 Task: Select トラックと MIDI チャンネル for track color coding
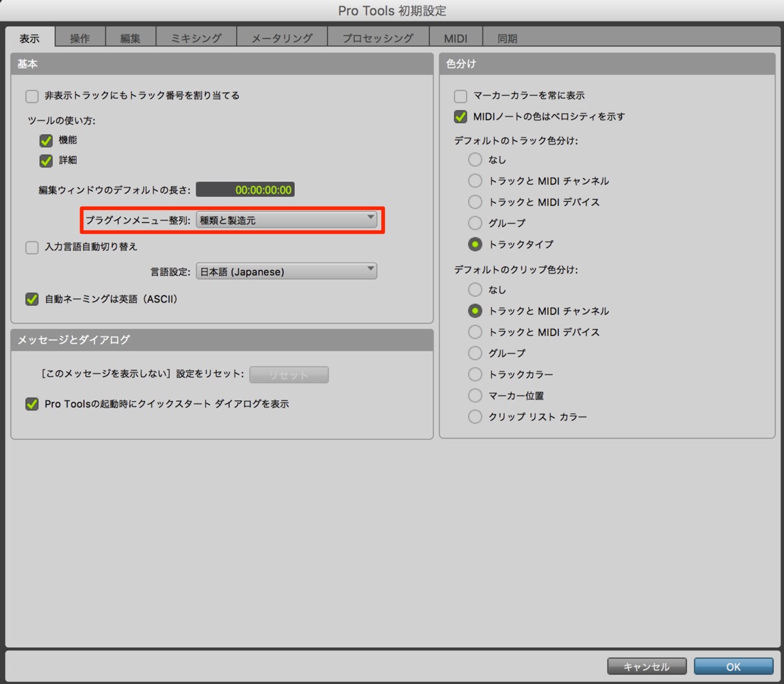pos(475,181)
